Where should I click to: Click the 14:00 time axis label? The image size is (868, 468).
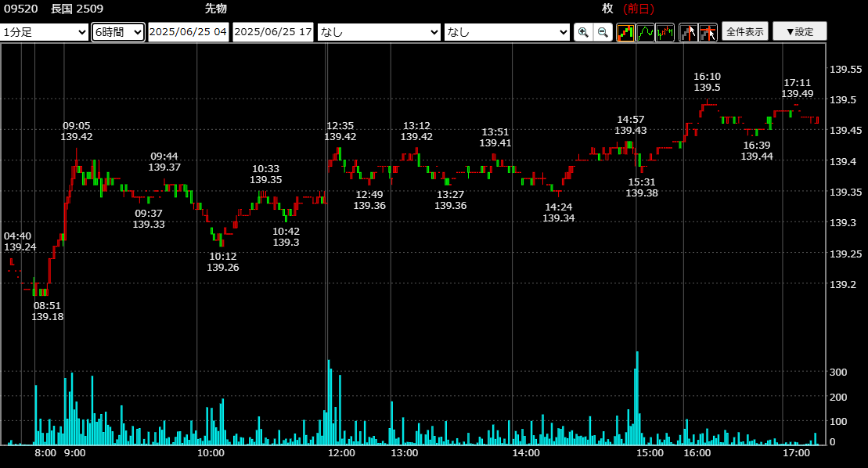click(526, 453)
